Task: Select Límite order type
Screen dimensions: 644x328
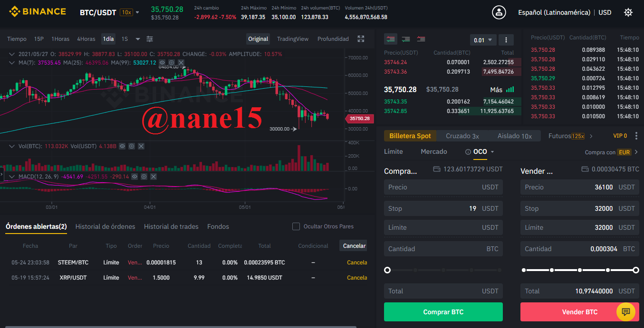Action: pyautogui.click(x=394, y=152)
